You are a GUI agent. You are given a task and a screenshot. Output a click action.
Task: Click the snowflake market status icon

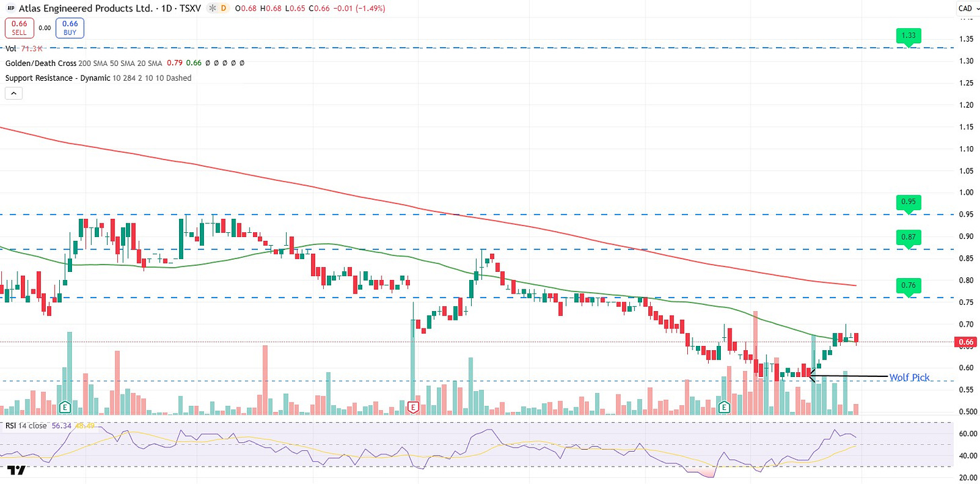(213, 8)
